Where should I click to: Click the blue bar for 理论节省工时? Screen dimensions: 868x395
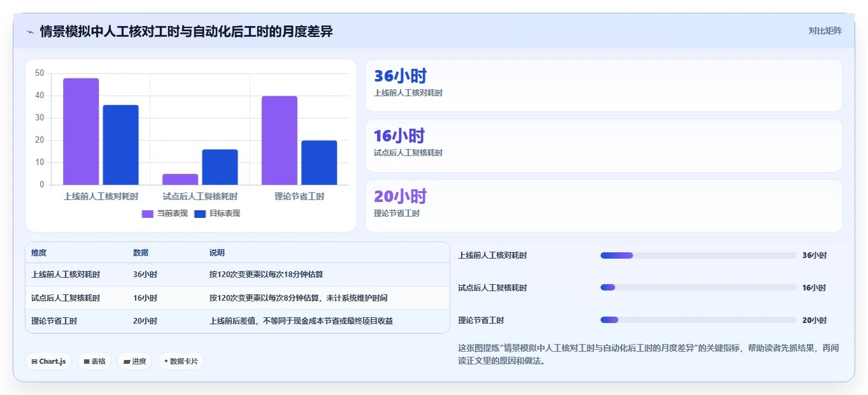click(319, 163)
